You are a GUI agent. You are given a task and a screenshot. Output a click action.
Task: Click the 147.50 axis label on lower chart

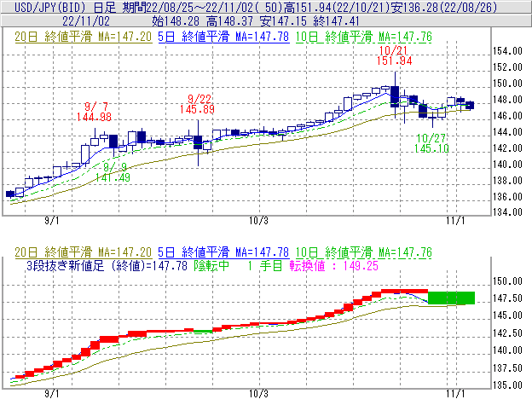pyautogui.click(x=507, y=298)
